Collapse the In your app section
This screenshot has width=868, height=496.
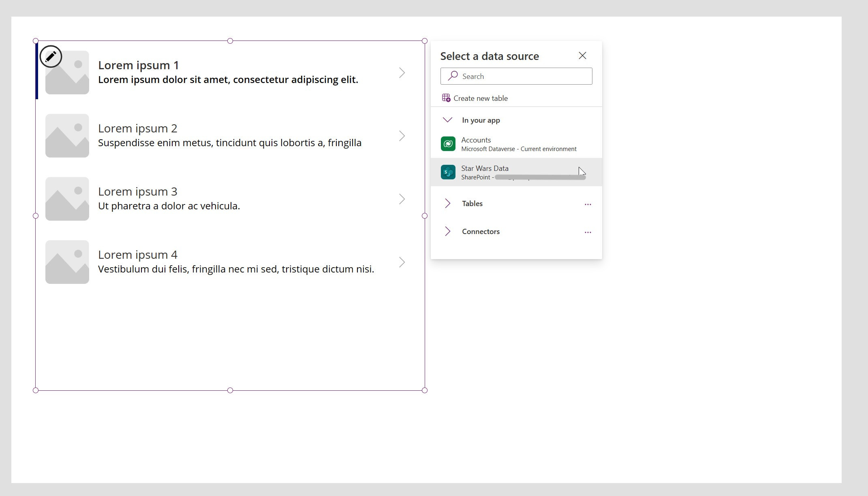click(x=447, y=120)
